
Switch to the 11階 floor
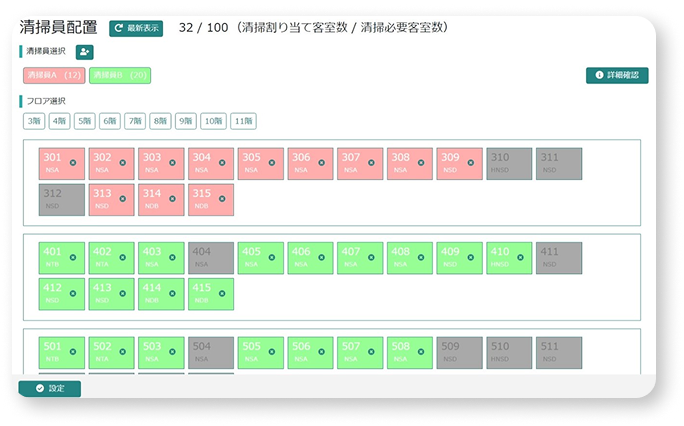243,121
